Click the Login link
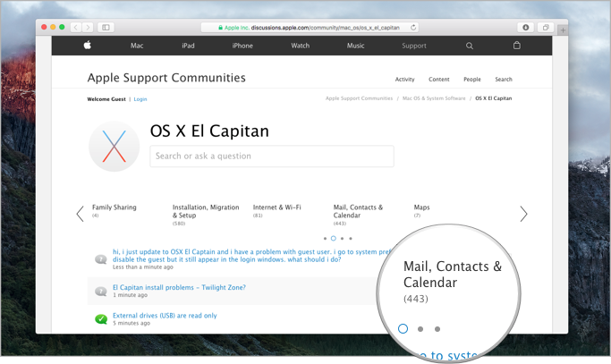Viewport: 611px width, 364px height. point(140,99)
